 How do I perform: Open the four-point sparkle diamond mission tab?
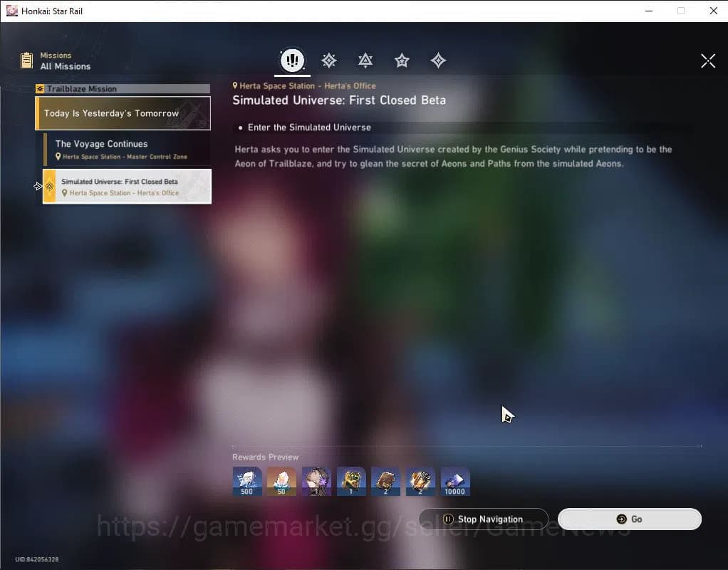click(328, 61)
